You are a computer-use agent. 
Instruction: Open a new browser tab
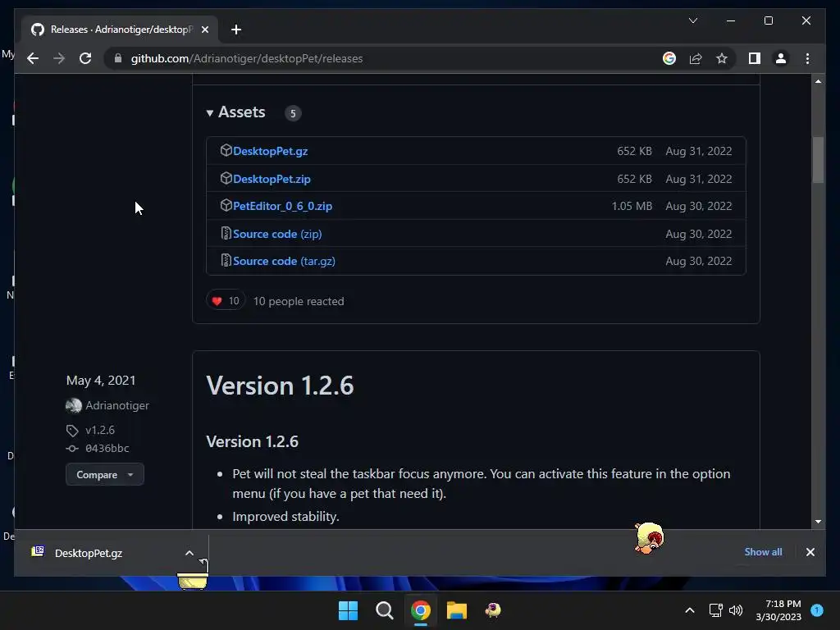[x=235, y=30]
